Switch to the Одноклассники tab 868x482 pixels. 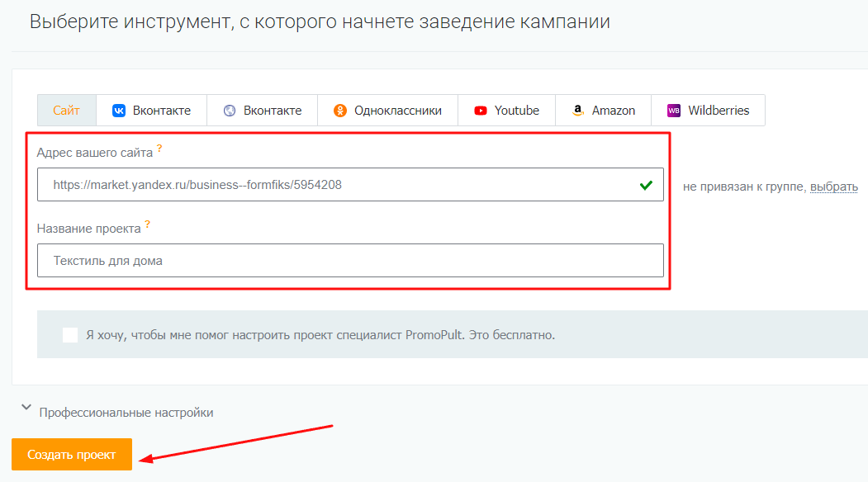click(x=387, y=110)
